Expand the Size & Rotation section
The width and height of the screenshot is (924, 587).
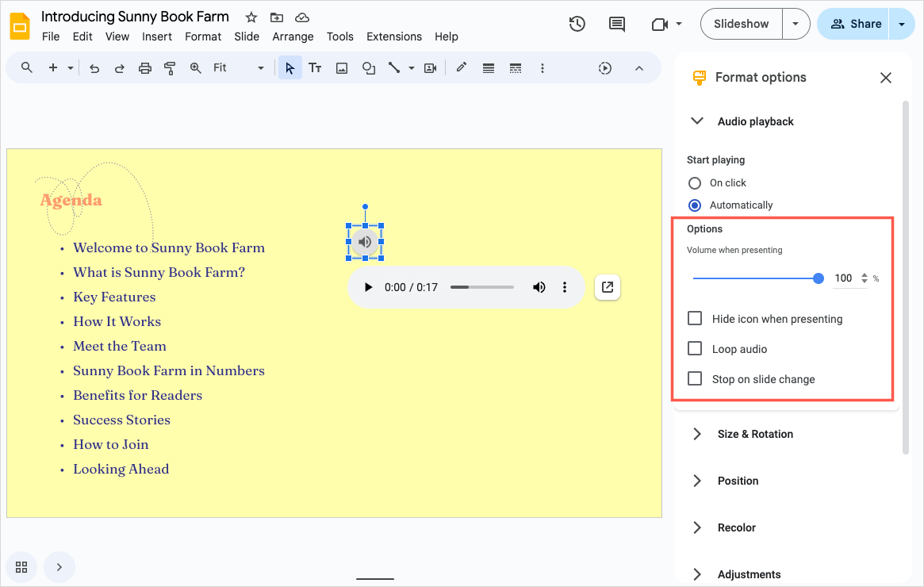tap(697, 434)
